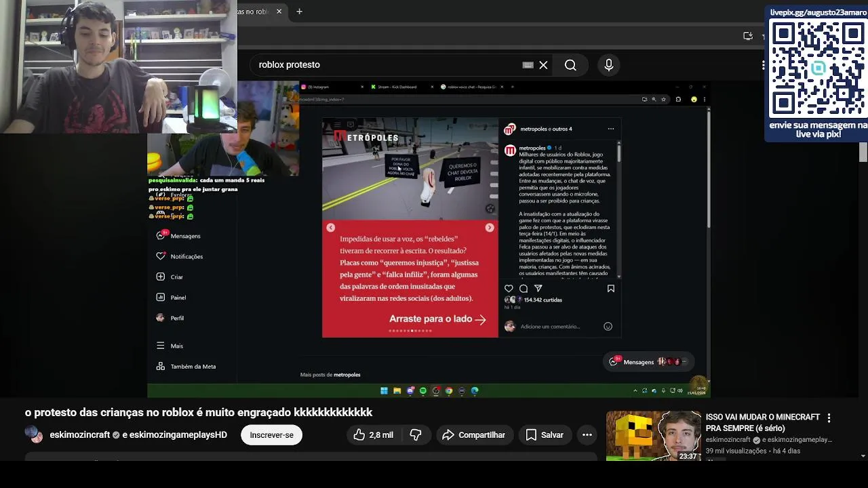Open the floating Mensagens chat button
The height and width of the screenshot is (488, 868).
point(648,362)
